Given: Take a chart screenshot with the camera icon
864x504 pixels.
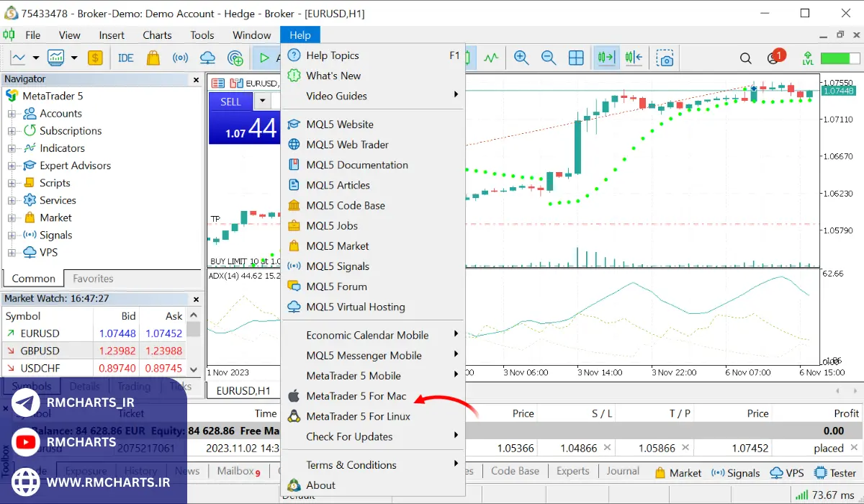Looking at the screenshot, I should click(x=665, y=58).
